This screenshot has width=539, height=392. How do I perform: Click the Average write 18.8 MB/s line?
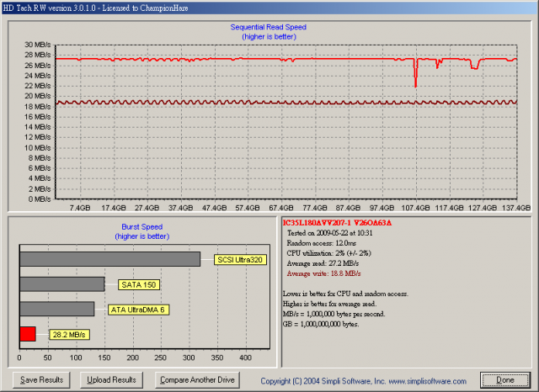323,273
